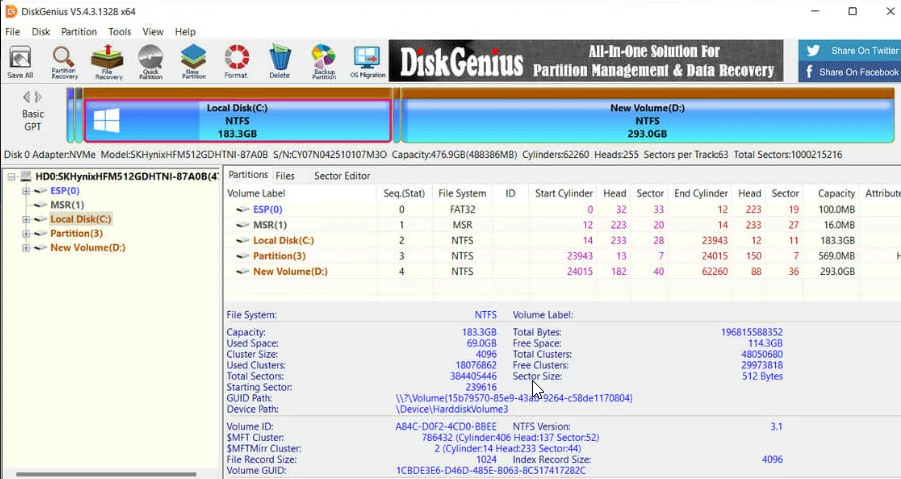Click the DiskGenius app logo in title bar

click(x=10, y=11)
